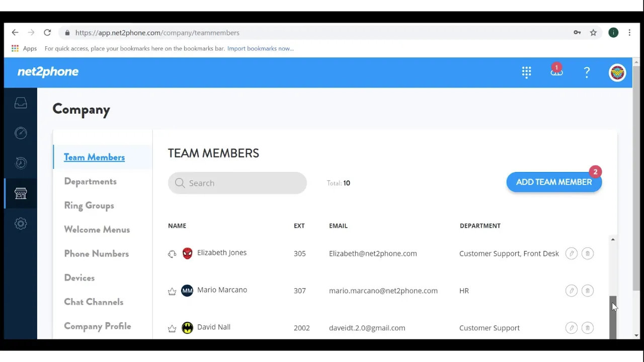Delete David Nall with the trash icon
The width and height of the screenshot is (644, 362).
[588, 328]
